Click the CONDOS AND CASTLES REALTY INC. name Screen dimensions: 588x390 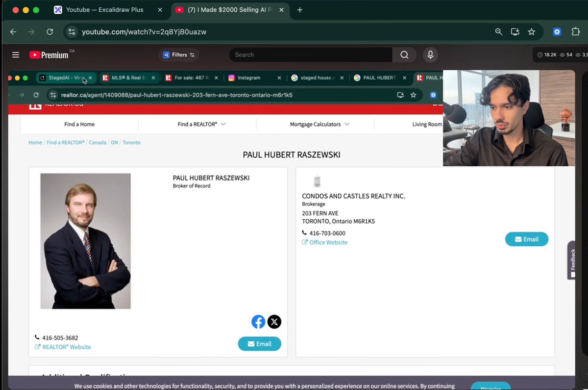353,196
